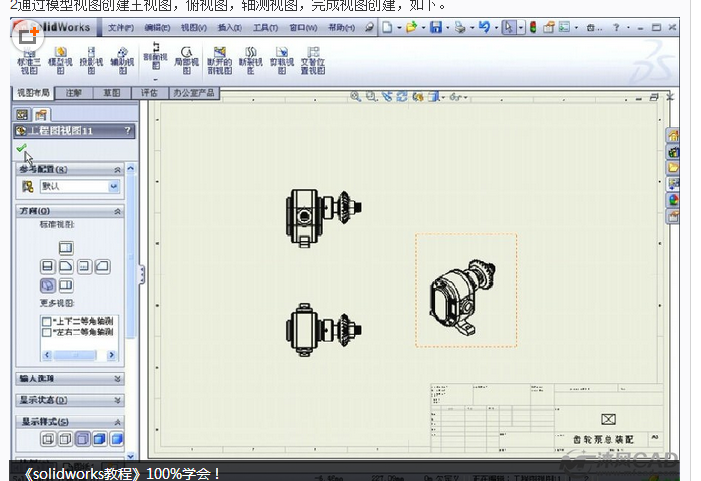The height and width of the screenshot is (481, 701).
Task: Open the Design Library task pane icon
Action: pyautogui.click(x=673, y=152)
